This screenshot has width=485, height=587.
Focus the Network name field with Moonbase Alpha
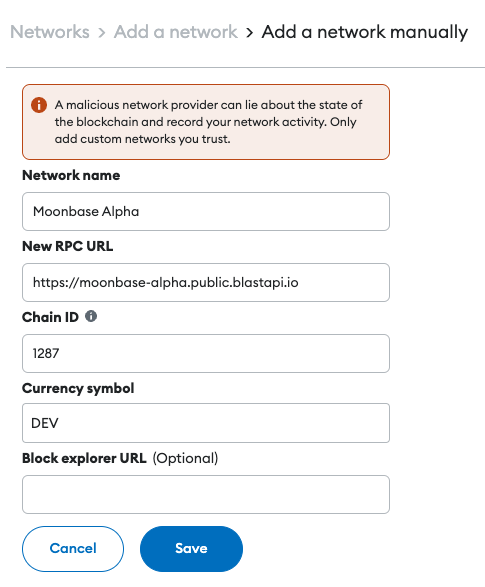tap(206, 212)
